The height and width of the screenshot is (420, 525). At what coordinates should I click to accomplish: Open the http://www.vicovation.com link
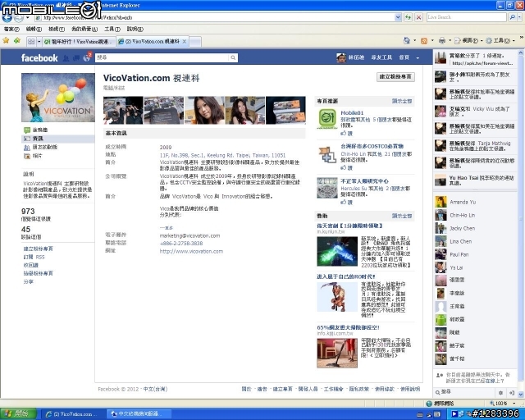tap(191, 251)
